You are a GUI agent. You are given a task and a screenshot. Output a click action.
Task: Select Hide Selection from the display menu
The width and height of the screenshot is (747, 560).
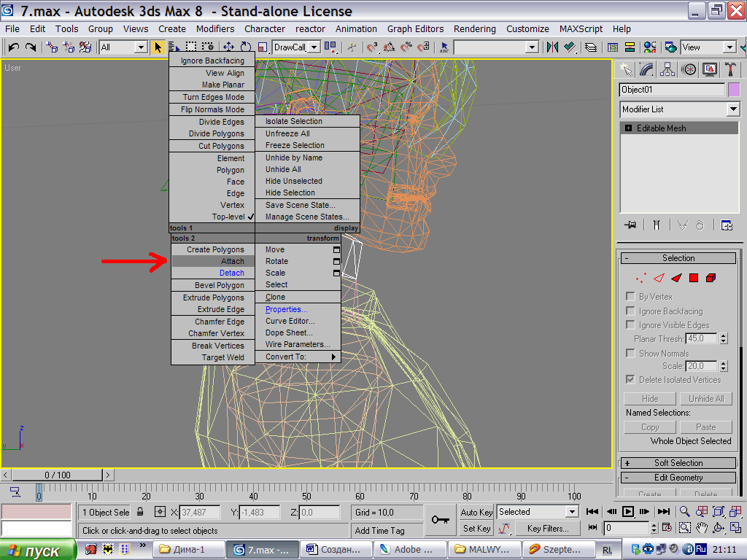pos(307,192)
